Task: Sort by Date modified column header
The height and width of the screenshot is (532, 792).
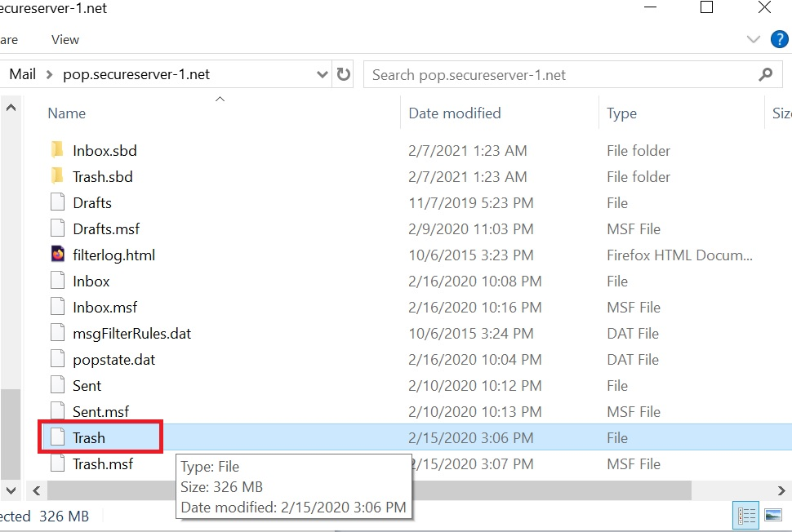Action: click(x=455, y=113)
